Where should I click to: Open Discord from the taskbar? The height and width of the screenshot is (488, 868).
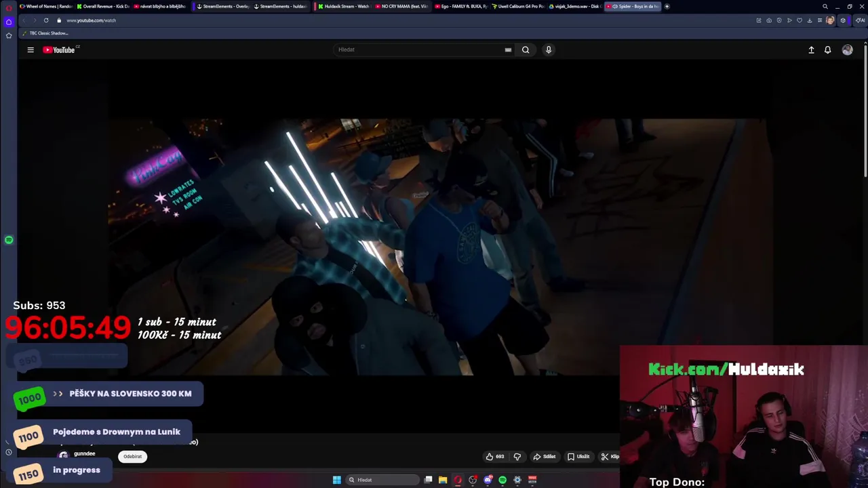[488, 480]
